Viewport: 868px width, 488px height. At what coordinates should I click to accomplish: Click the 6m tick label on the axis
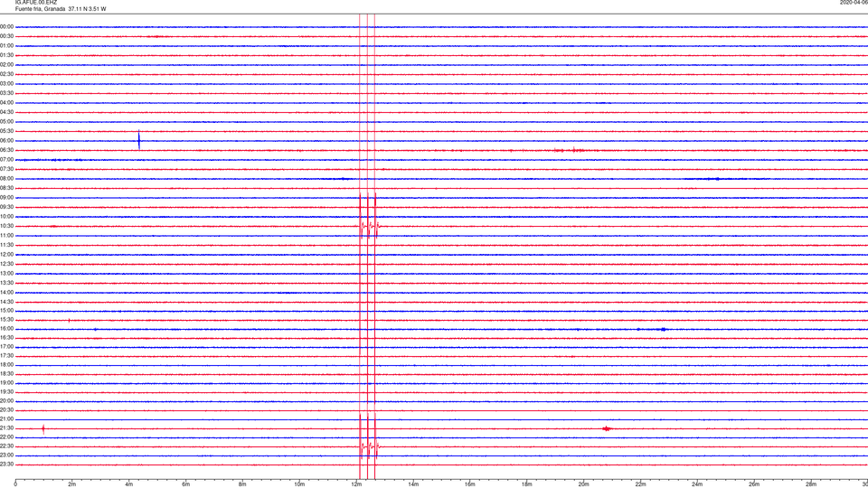(186, 484)
